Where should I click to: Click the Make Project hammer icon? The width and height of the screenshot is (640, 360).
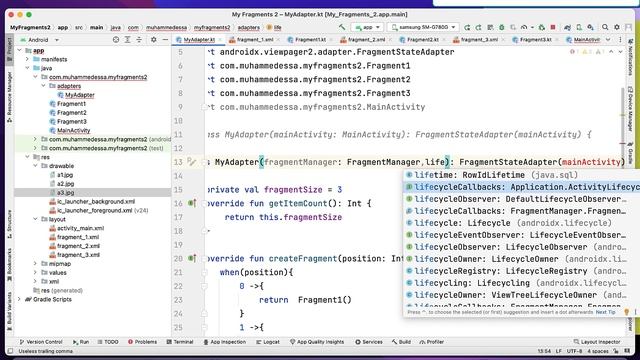coord(342,27)
